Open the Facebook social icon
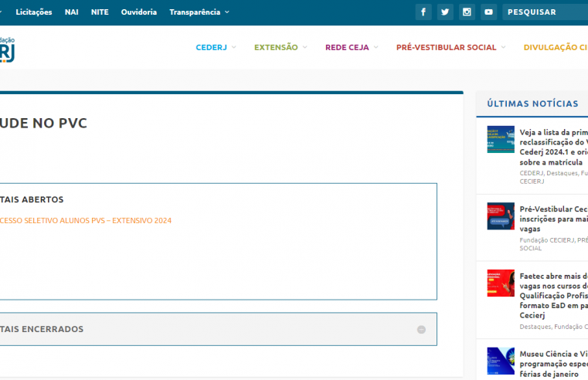This screenshot has height=380, width=588. 423,12
